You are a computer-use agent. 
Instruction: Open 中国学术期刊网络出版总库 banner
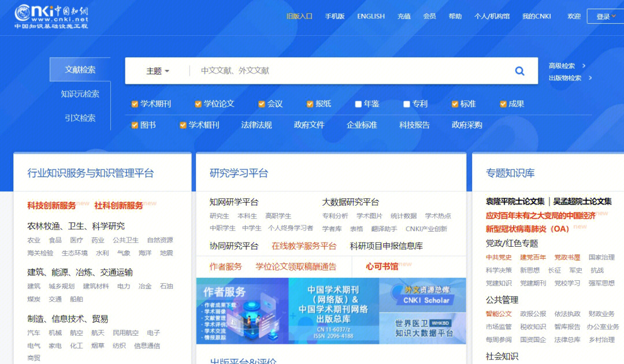click(333, 311)
